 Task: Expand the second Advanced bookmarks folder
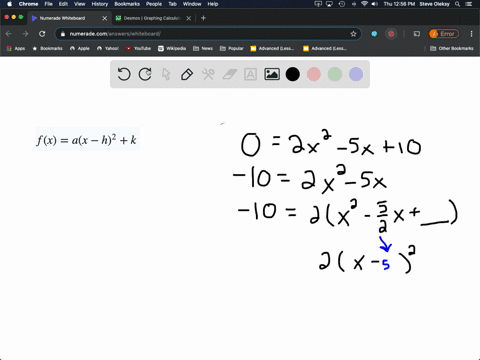(x=325, y=48)
